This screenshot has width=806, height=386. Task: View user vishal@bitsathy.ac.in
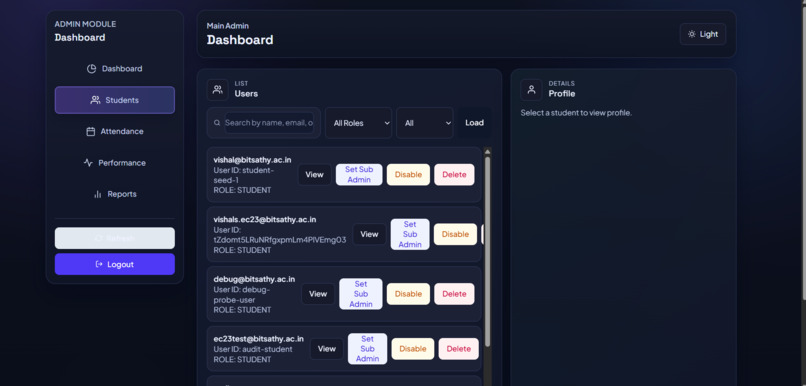coord(315,175)
